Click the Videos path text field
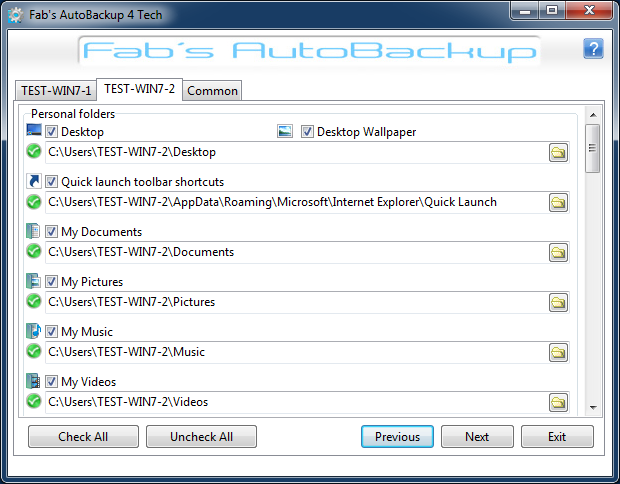 point(297,402)
